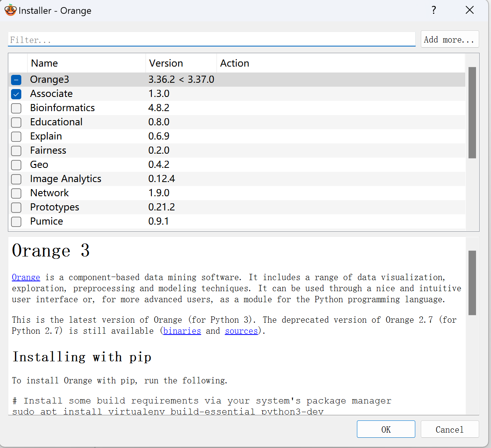The height and width of the screenshot is (448, 491).
Task: Sort by the Name column header
Action: 86,63
